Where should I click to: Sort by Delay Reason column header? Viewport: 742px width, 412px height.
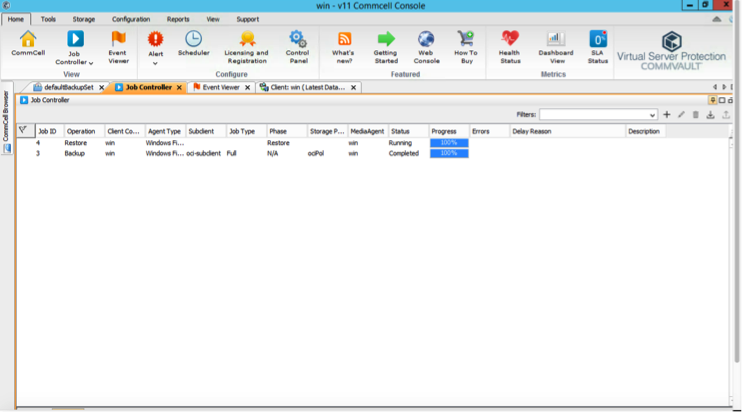(x=567, y=131)
